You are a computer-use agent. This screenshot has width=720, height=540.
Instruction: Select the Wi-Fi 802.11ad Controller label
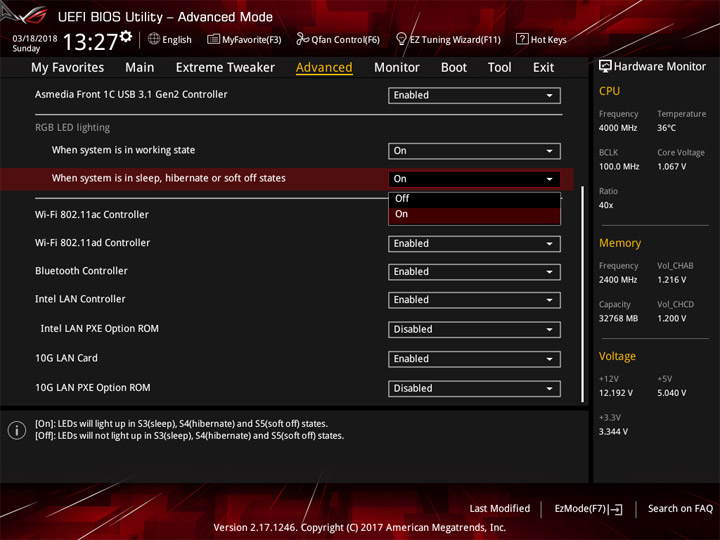click(x=92, y=242)
